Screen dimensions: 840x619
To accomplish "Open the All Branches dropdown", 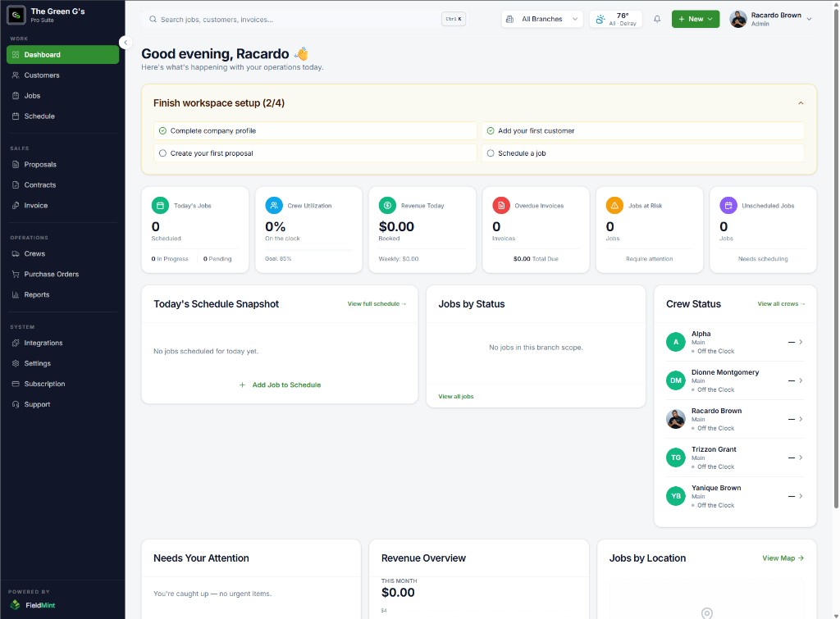I will tap(541, 20).
